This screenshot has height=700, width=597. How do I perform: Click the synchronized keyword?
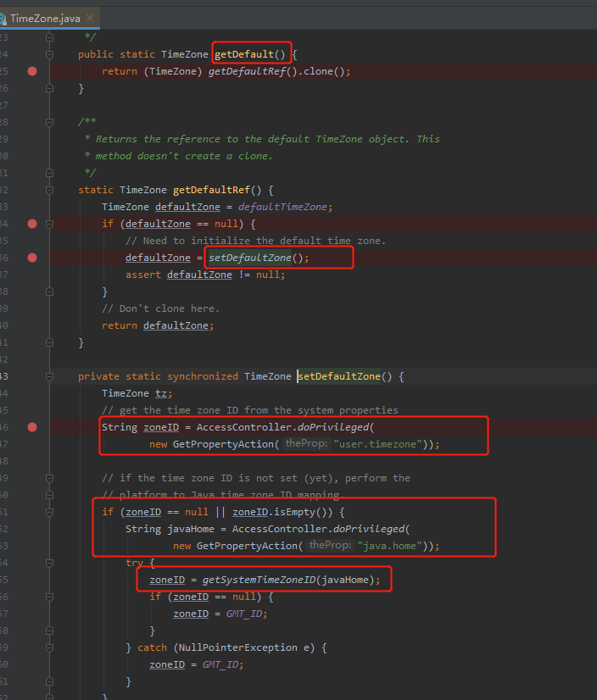[x=203, y=376]
